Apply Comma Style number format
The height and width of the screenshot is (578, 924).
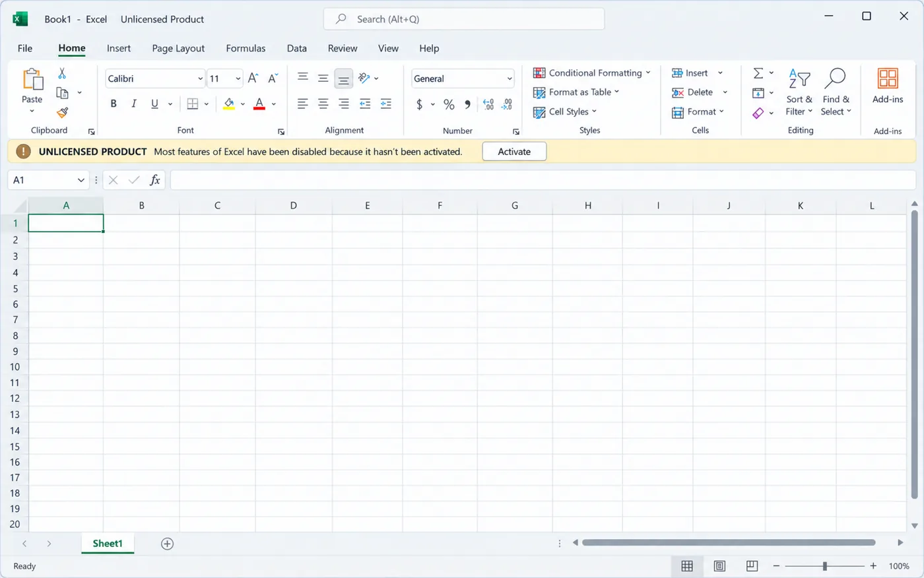pyautogui.click(x=468, y=104)
